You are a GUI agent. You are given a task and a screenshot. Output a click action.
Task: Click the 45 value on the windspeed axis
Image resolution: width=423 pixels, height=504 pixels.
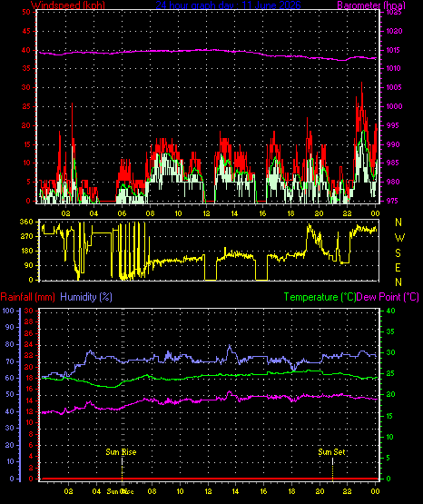coord(26,31)
